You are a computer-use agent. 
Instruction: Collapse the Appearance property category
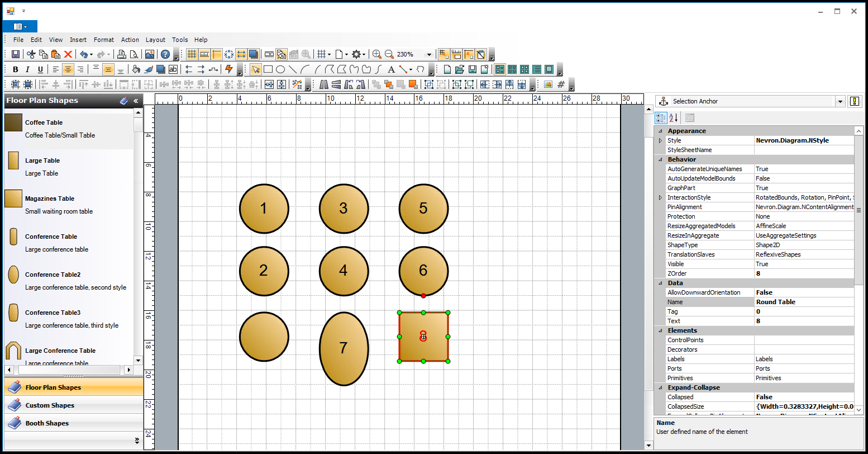660,131
